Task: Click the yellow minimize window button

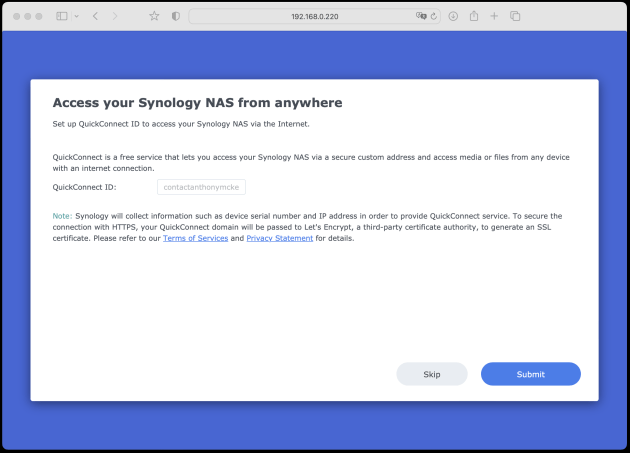Action: pyautogui.click(x=28, y=16)
